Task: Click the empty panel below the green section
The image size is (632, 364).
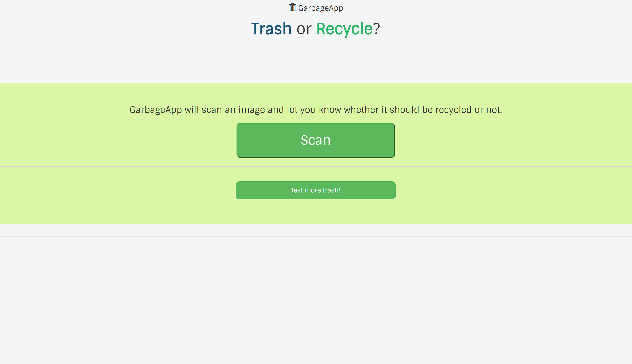Action: 316,300
